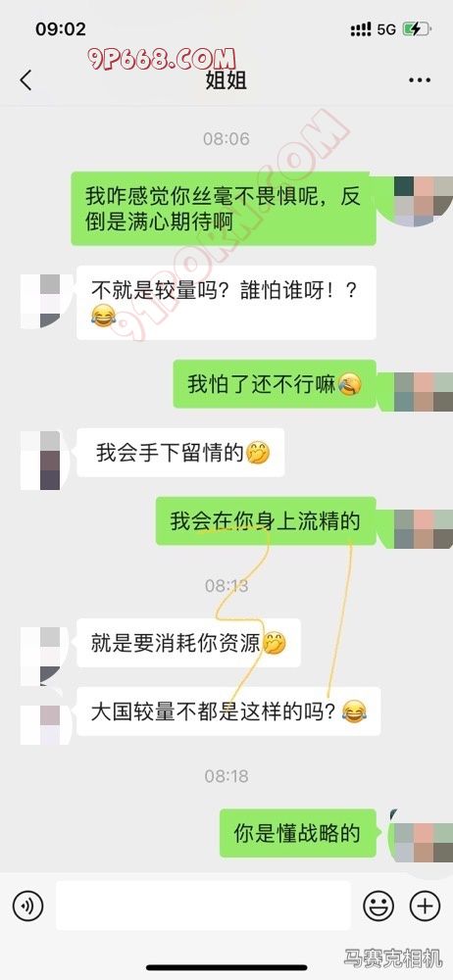The image size is (453, 980).
Task: Tap the battery status icon
Action: (416, 28)
